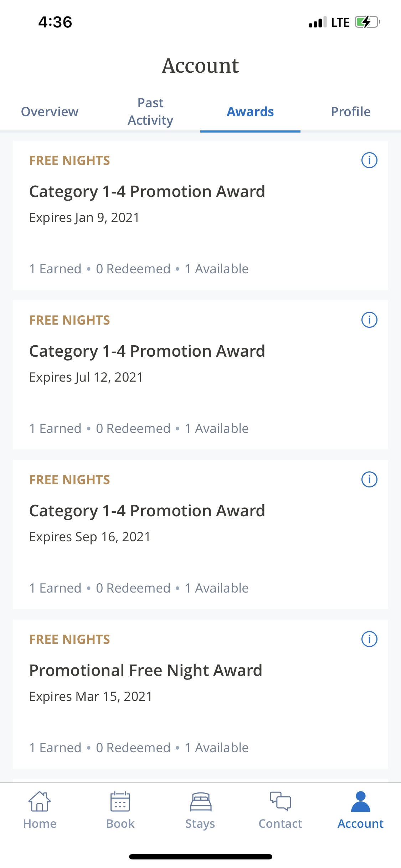Switch to the Overview tab
The width and height of the screenshot is (401, 868).
point(50,112)
